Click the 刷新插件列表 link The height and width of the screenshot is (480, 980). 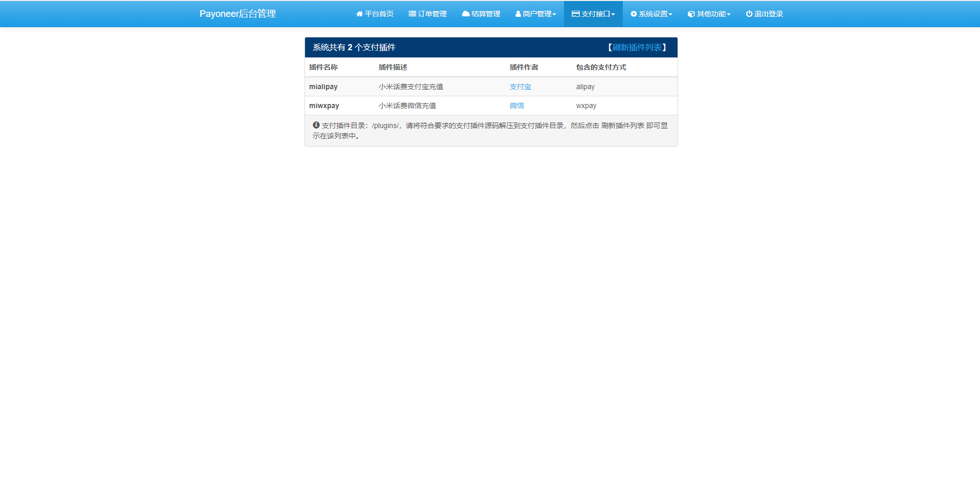pyautogui.click(x=637, y=47)
